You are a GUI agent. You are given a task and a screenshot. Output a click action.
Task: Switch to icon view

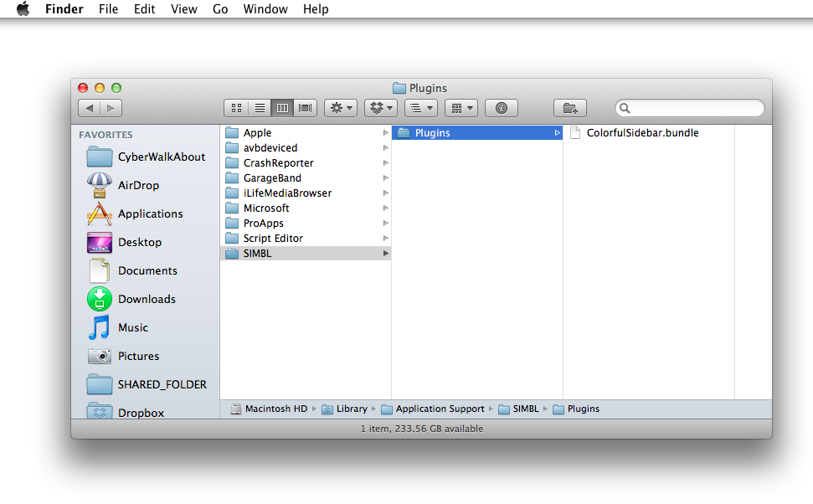tap(236, 108)
